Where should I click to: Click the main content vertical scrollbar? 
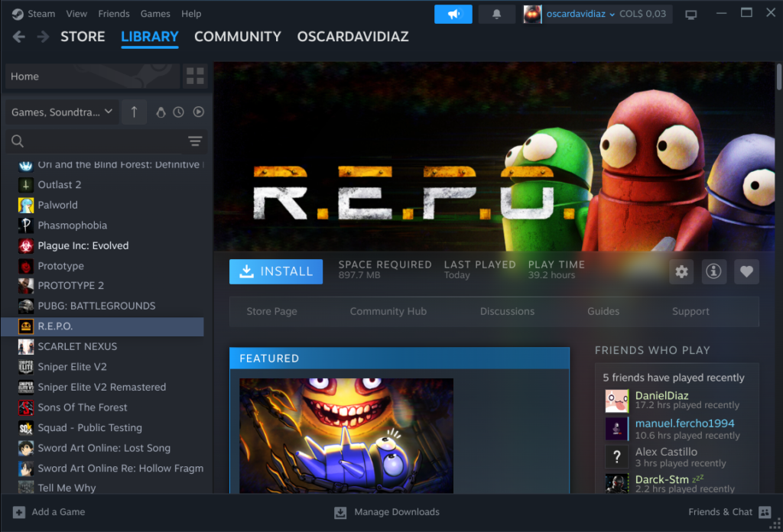(778, 77)
